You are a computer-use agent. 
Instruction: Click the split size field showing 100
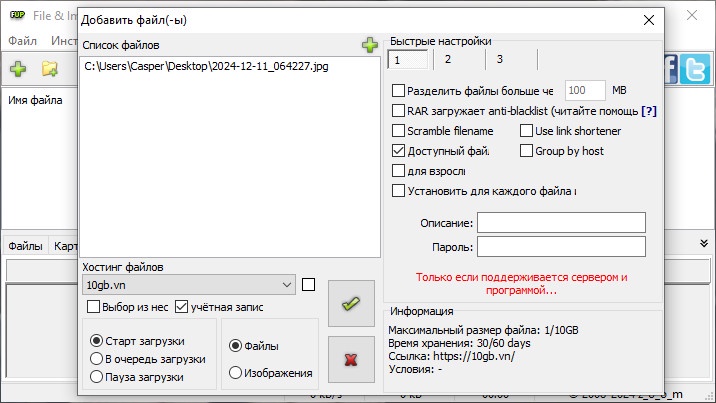(x=585, y=90)
